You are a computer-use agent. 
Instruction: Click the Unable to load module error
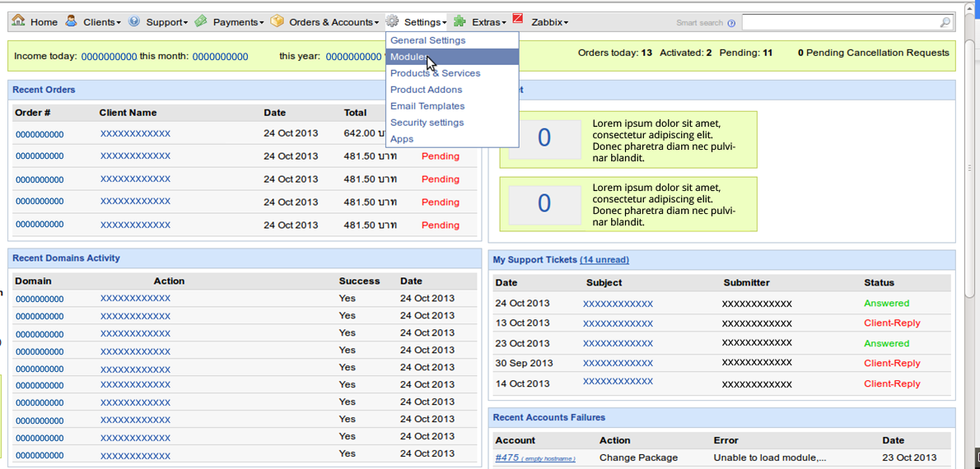771,457
